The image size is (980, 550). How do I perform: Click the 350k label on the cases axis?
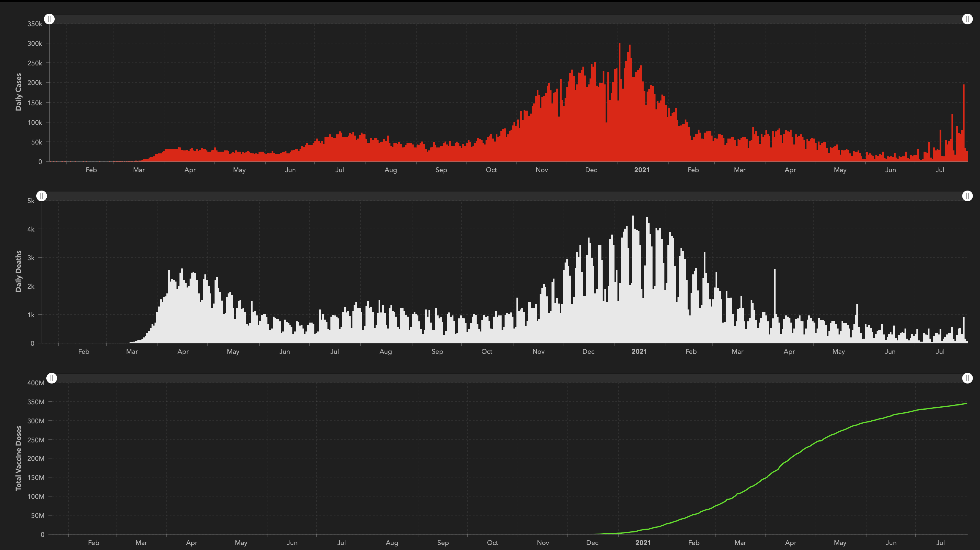pyautogui.click(x=35, y=23)
